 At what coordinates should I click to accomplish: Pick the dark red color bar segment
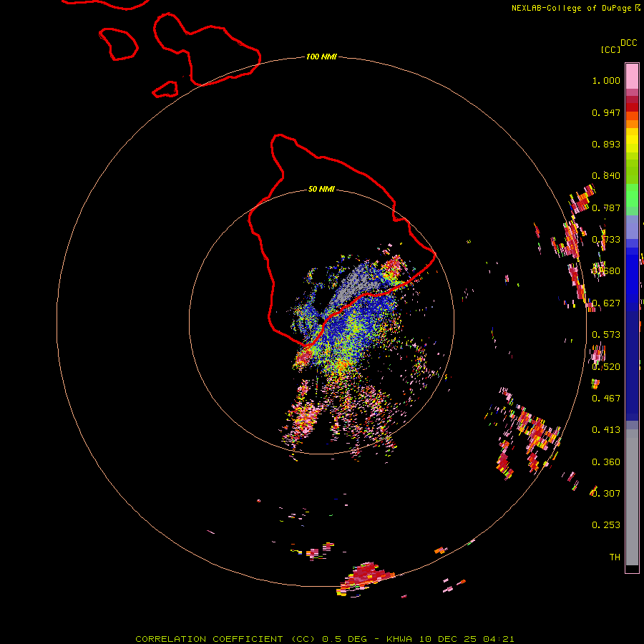pos(632,107)
